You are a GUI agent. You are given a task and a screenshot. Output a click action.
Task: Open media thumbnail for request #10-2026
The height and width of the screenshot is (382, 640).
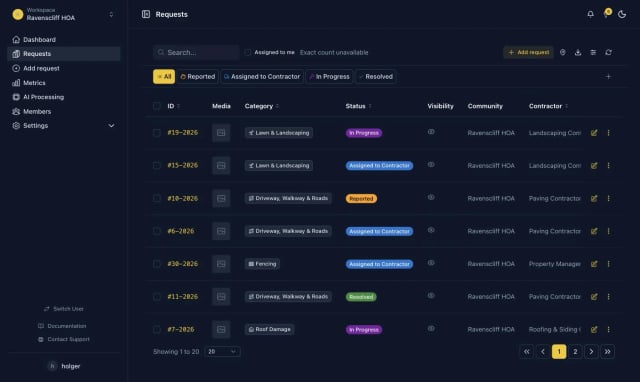pos(221,198)
